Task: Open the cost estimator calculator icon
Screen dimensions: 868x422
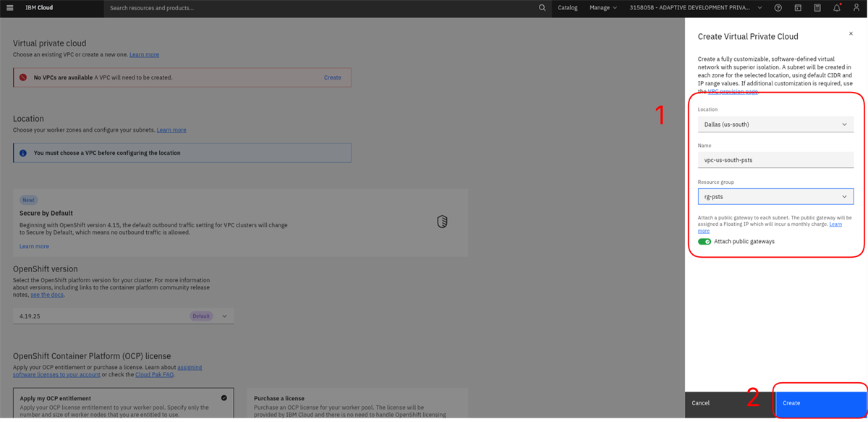Action: (x=817, y=8)
